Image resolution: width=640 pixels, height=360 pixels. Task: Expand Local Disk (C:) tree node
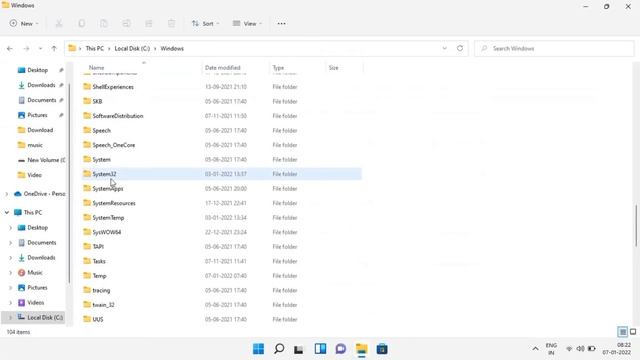point(11,318)
